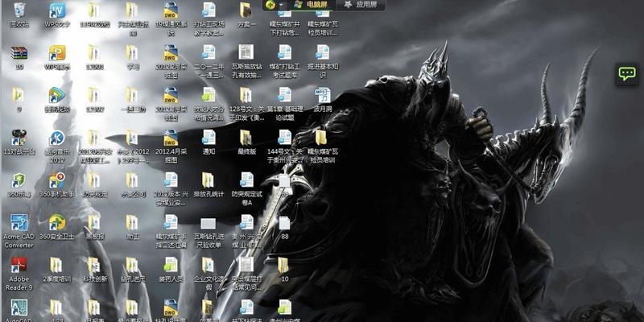Select the 煤矿打钻工考试题库 document
The width and height of the screenshot is (644, 322).
pos(284,62)
